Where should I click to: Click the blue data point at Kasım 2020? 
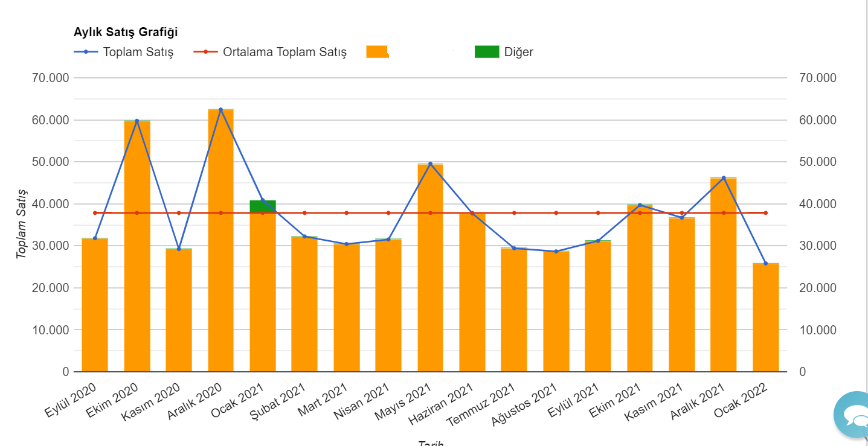tap(179, 249)
